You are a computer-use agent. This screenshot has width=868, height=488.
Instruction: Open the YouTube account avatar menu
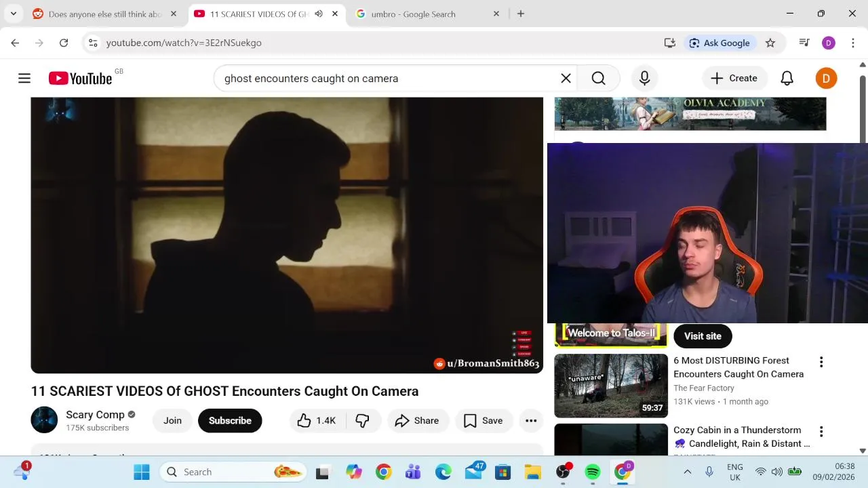[x=826, y=79]
